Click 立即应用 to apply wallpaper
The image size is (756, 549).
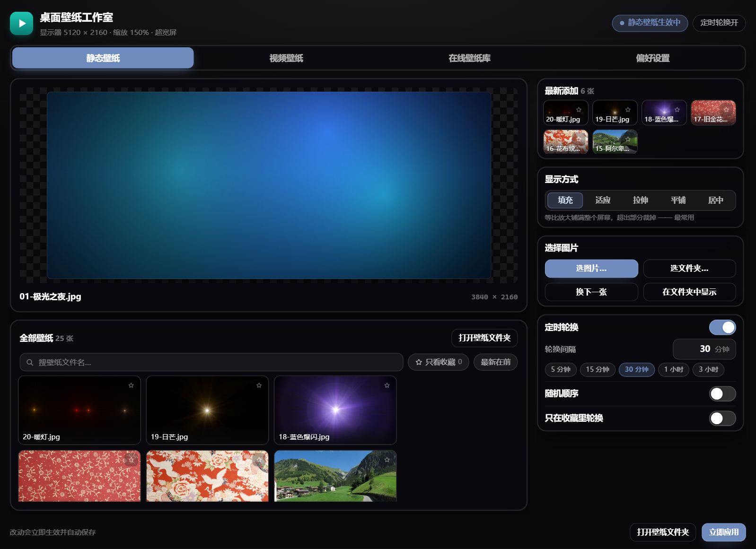(724, 532)
